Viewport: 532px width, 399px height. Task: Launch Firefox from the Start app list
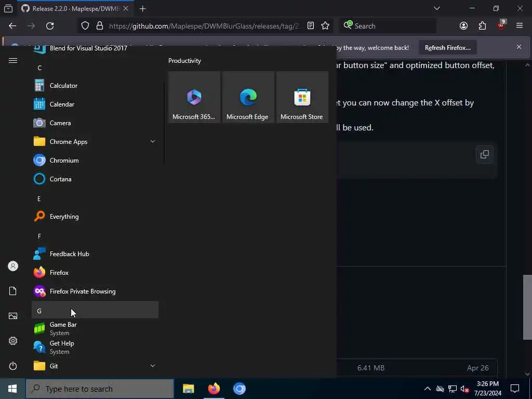[95, 272]
